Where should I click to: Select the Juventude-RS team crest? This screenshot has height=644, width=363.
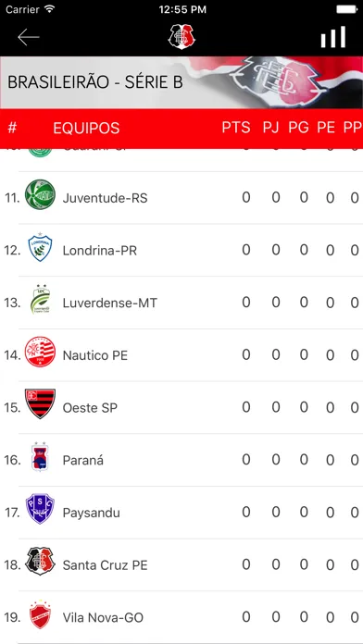click(x=40, y=194)
